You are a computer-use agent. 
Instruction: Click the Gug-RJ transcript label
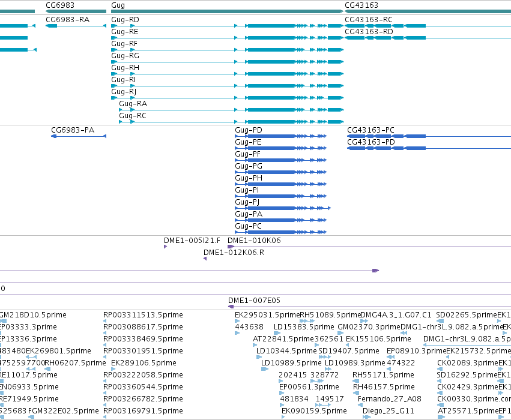(124, 92)
